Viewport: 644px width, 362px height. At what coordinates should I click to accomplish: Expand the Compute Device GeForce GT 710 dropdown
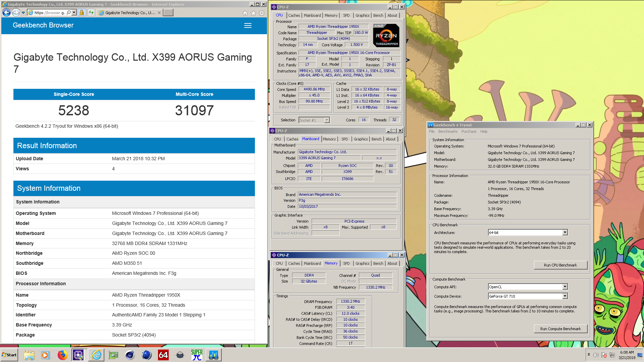(565, 296)
